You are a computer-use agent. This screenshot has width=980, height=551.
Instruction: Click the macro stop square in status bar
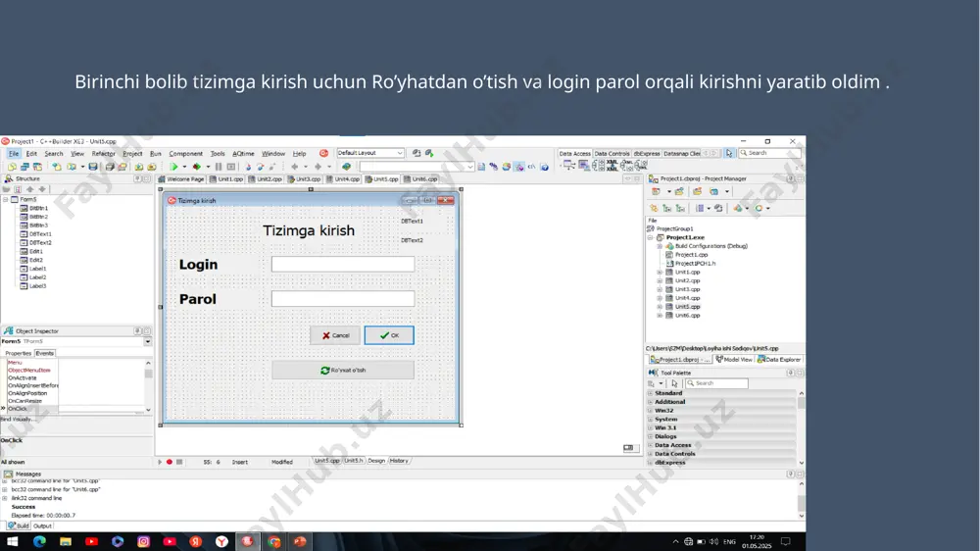(x=179, y=462)
